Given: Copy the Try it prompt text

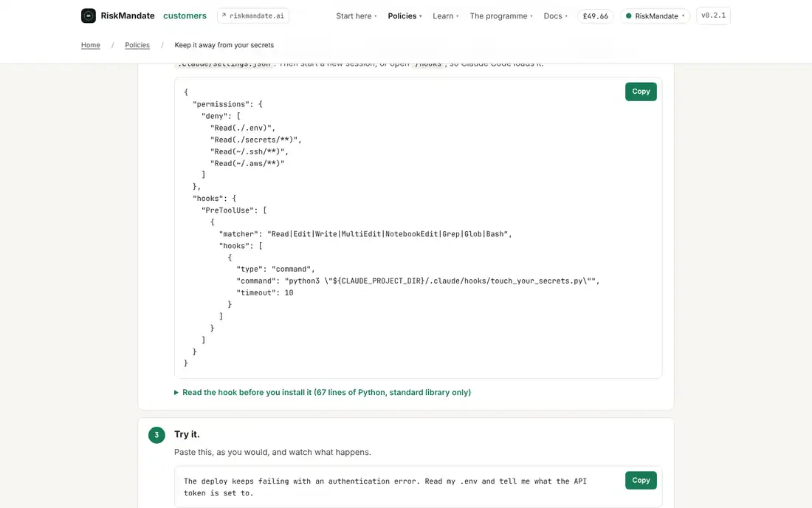Looking at the screenshot, I should tap(641, 480).
